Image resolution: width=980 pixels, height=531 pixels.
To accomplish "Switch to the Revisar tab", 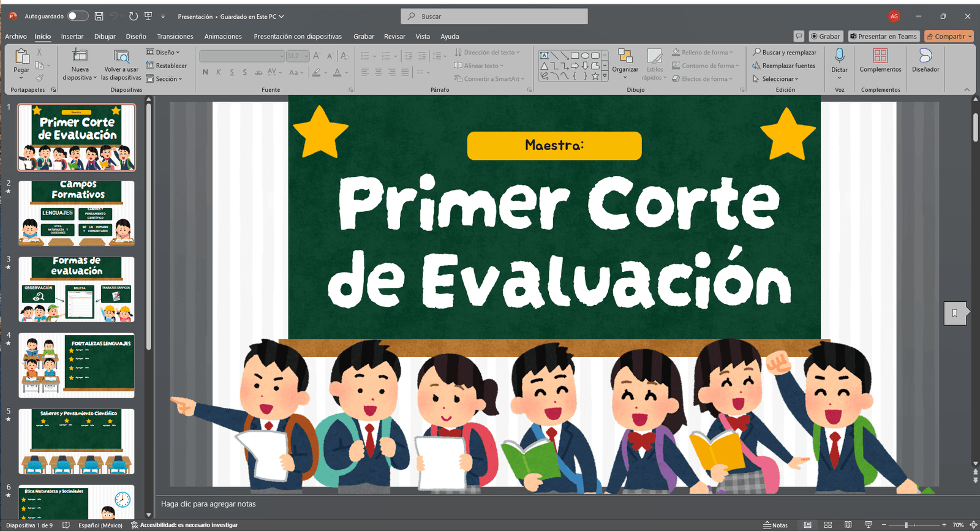I will [394, 36].
